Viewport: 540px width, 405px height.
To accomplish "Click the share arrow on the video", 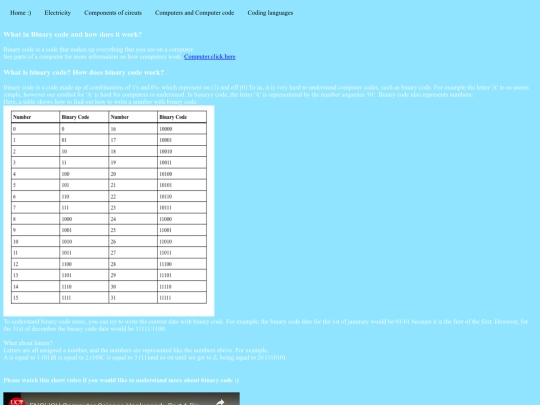I will [220, 401].
